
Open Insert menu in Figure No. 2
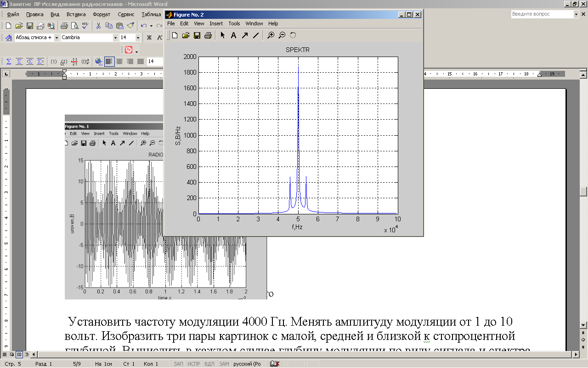tap(216, 23)
